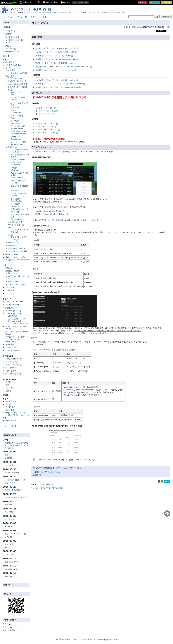Click the 検索 search button
The image size is (173, 644).
click(157, 17)
